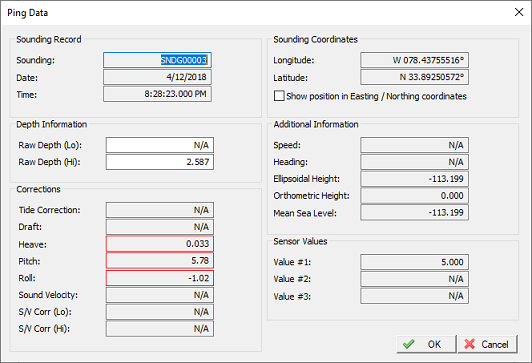Image resolution: width=532 pixels, height=363 pixels.
Task: Click the Longitude field W 078.43755516°
Action: click(414, 60)
